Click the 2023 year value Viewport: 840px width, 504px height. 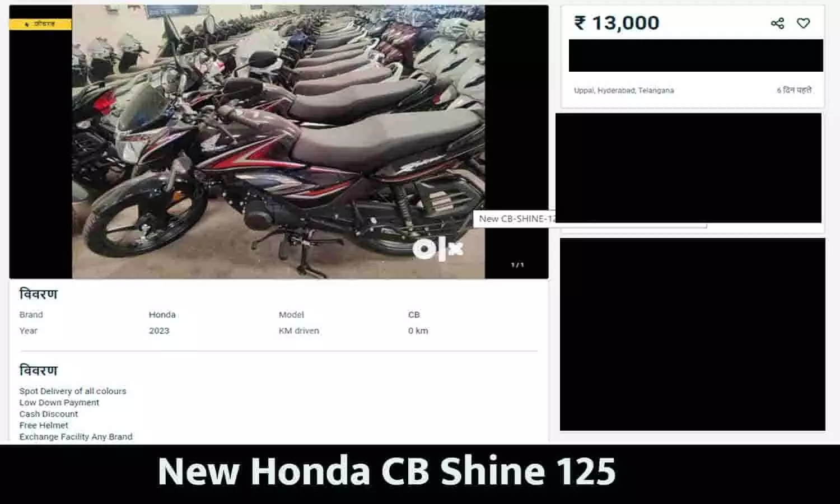[x=159, y=331]
